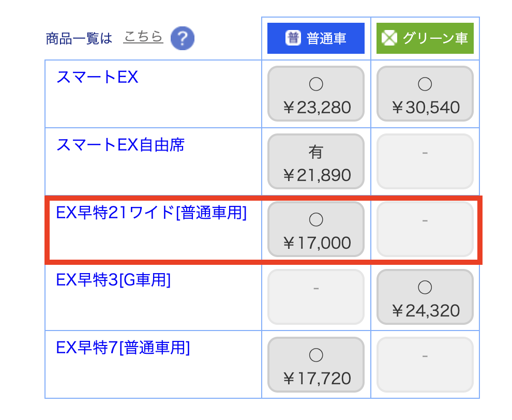The image size is (512, 420).
Task: Click the unavailable Green car cell for EX早特7
Action: [x=425, y=365]
